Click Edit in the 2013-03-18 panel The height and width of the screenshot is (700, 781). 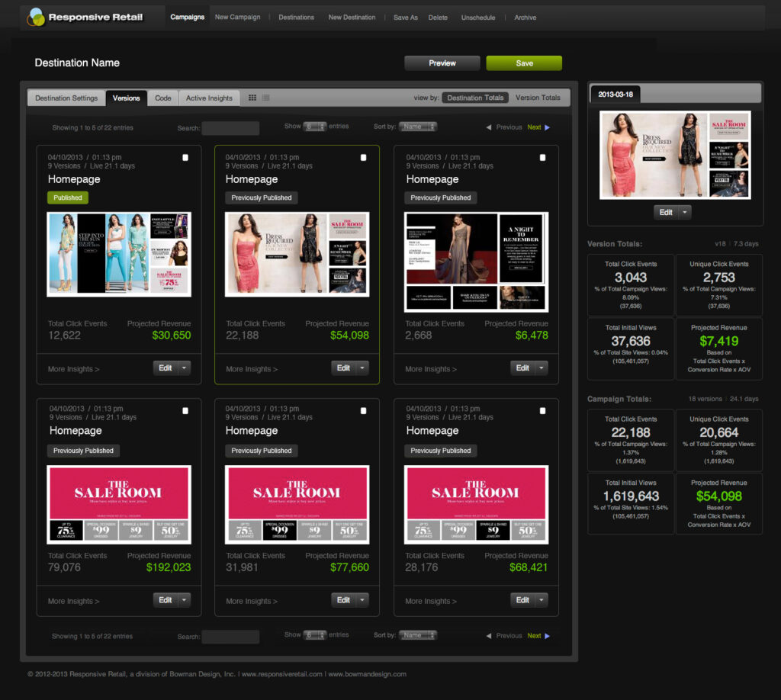pos(666,212)
